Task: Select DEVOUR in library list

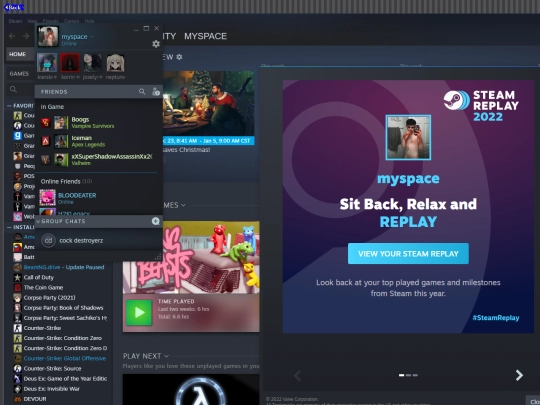Action: [x=35, y=399]
